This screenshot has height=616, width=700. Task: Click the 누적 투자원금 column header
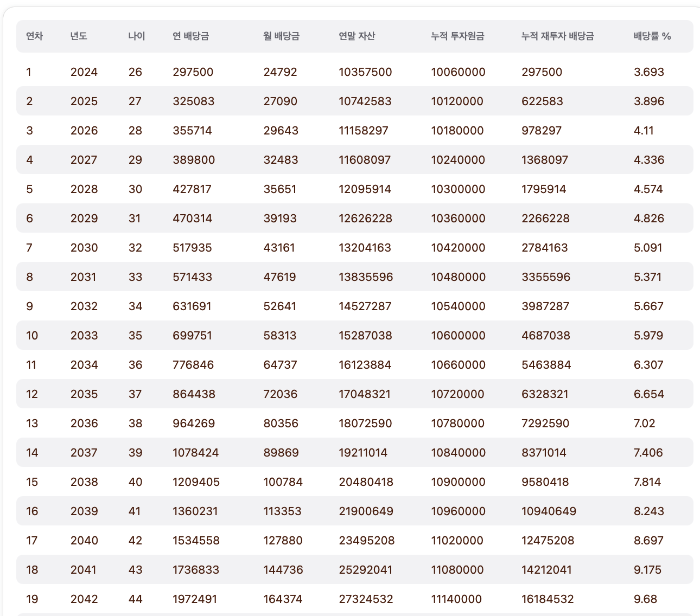coord(458,36)
